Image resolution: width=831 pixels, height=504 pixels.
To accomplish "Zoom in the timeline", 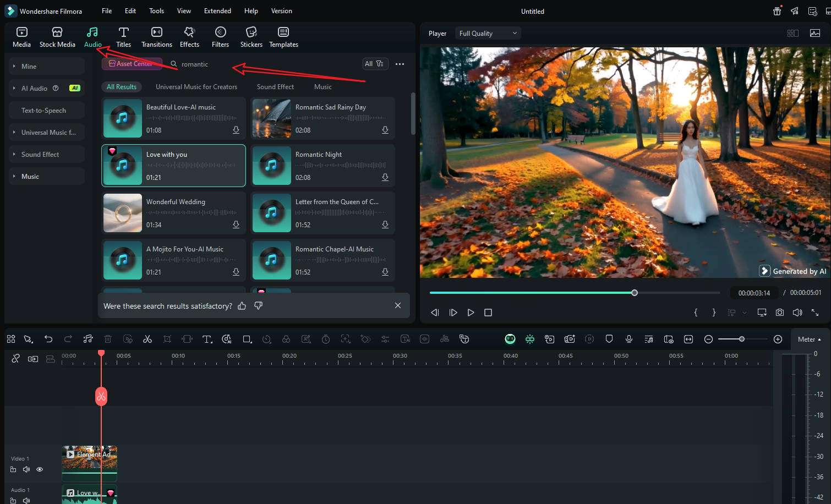I will (x=778, y=339).
